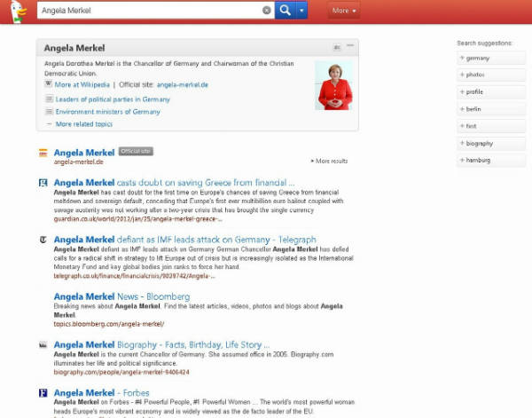Click the Forbes favicon beside the Forbes result
The height and width of the screenshot is (418, 532).
pos(43,392)
